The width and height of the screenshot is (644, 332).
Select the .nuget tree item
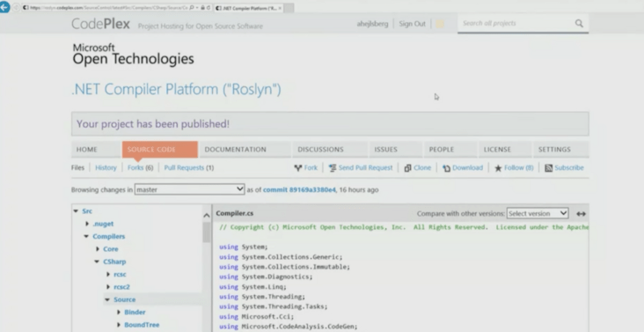(x=103, y=224)
